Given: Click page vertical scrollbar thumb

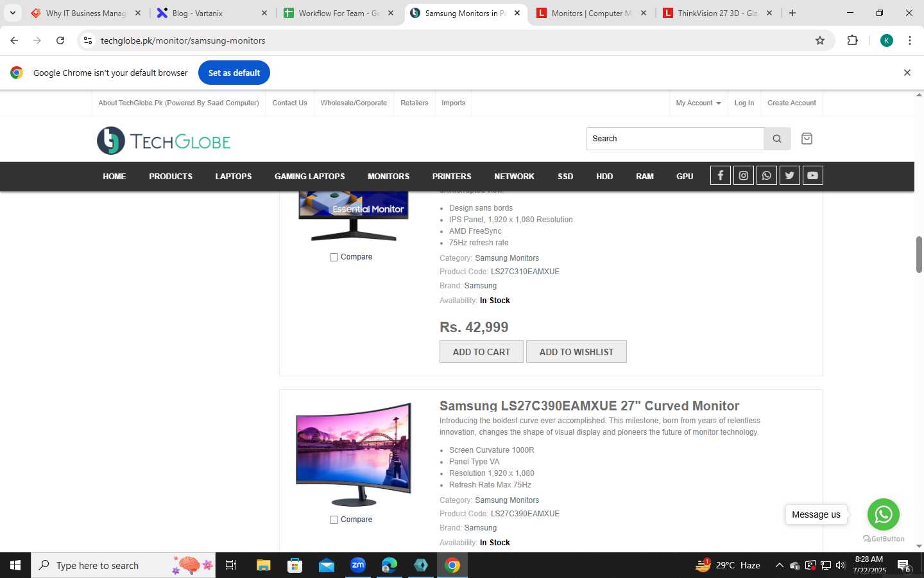Looking at the screenshot, I should 919,255.
